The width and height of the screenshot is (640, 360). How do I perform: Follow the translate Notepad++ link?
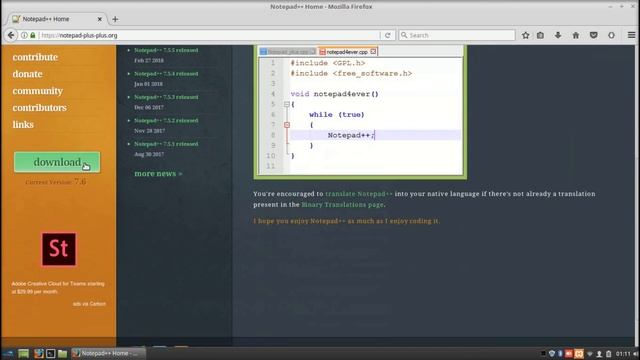pos(359,194)
